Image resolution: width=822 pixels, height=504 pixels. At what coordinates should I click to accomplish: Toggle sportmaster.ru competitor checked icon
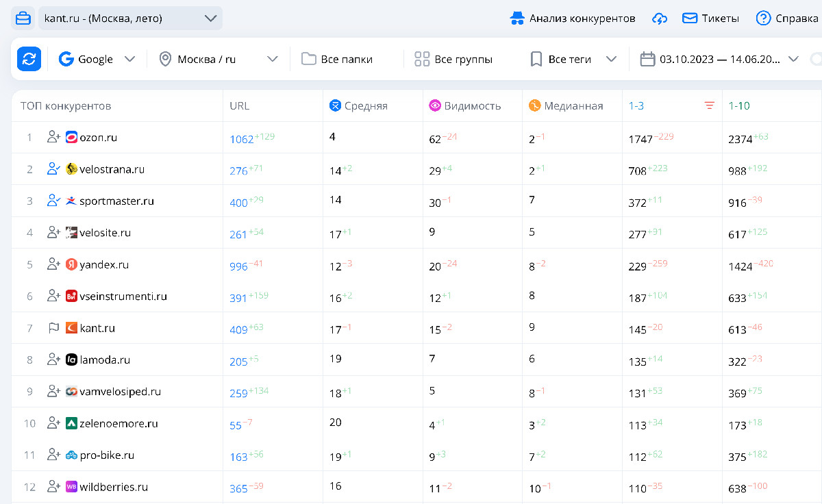(x=53, y=201)
